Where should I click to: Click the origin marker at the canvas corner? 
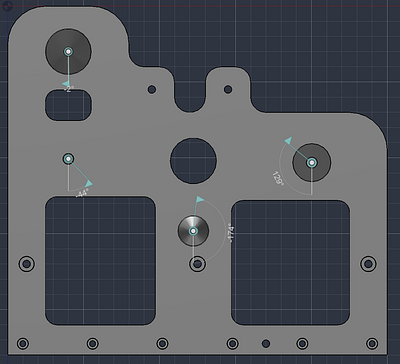click(x=7, y=5)
